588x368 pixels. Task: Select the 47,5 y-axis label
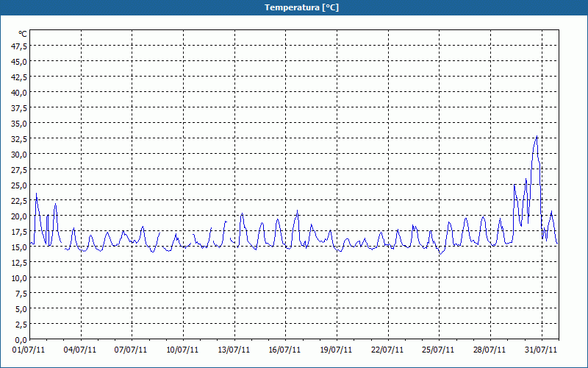[19, 46]
